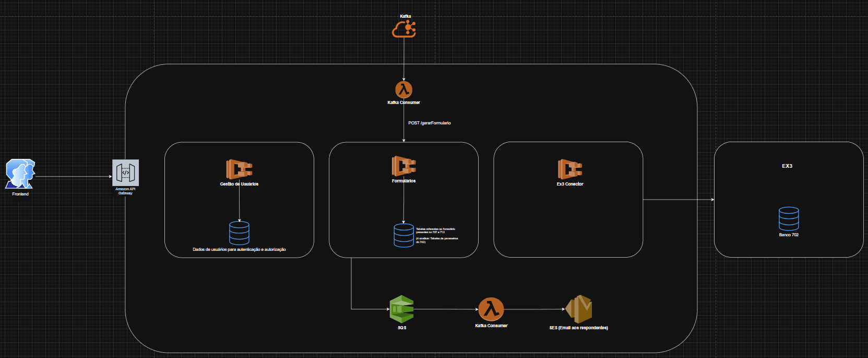Select the database icon under Formulários
This screenshot has width=868, height=358.
(403, 235)
